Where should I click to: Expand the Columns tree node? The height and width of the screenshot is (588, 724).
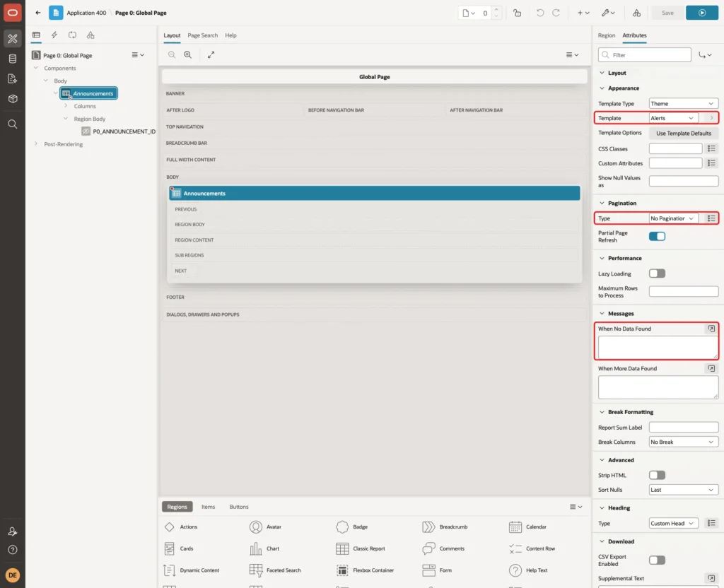pyautogui.click(x=66, y=106)
